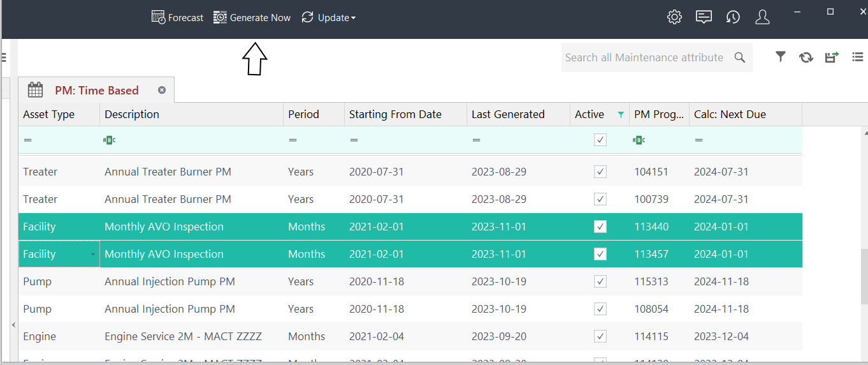
Task: Select PM program number 108054
Action: (651, 309)
